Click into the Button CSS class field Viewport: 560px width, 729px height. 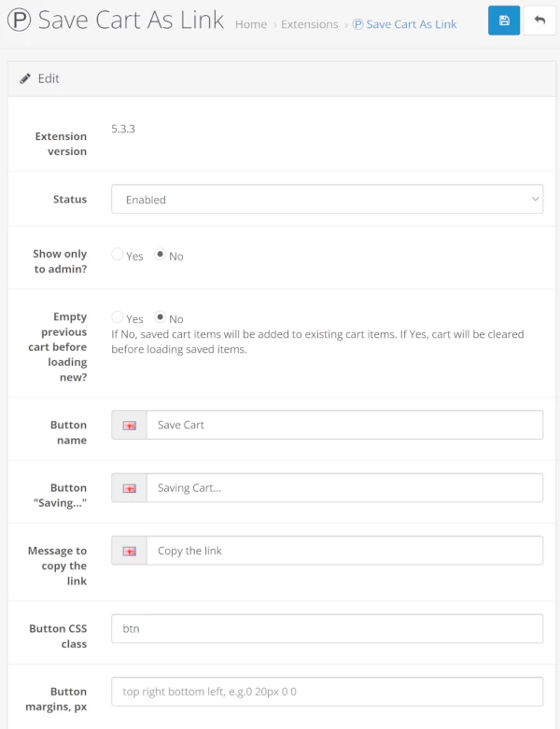point(327,629)
